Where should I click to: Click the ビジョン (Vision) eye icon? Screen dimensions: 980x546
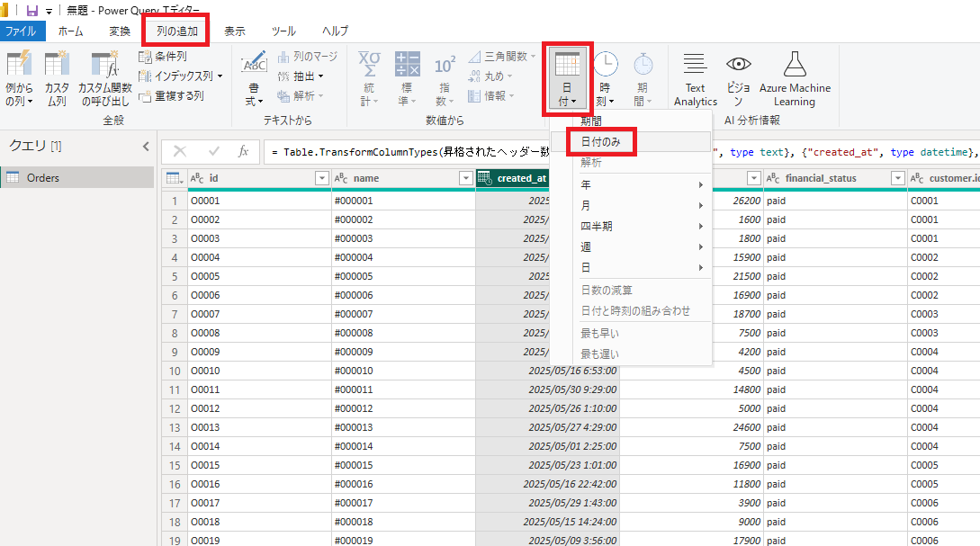738,64
